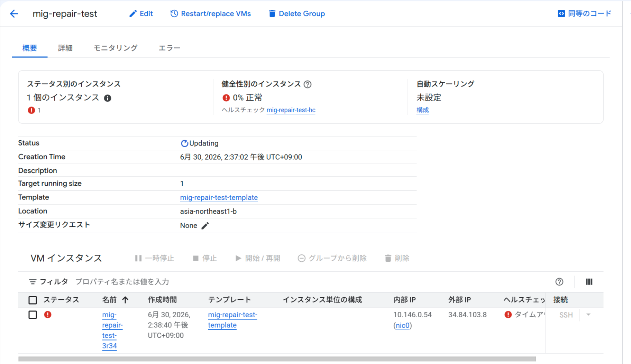Open nic0 network interface link
This screenshot has width=631, height=364.
403,326
